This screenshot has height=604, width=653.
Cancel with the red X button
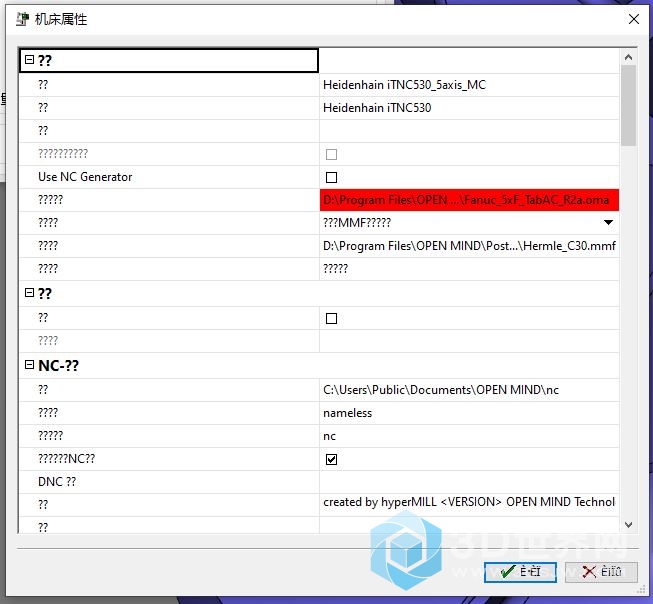(x=601, y=572)
